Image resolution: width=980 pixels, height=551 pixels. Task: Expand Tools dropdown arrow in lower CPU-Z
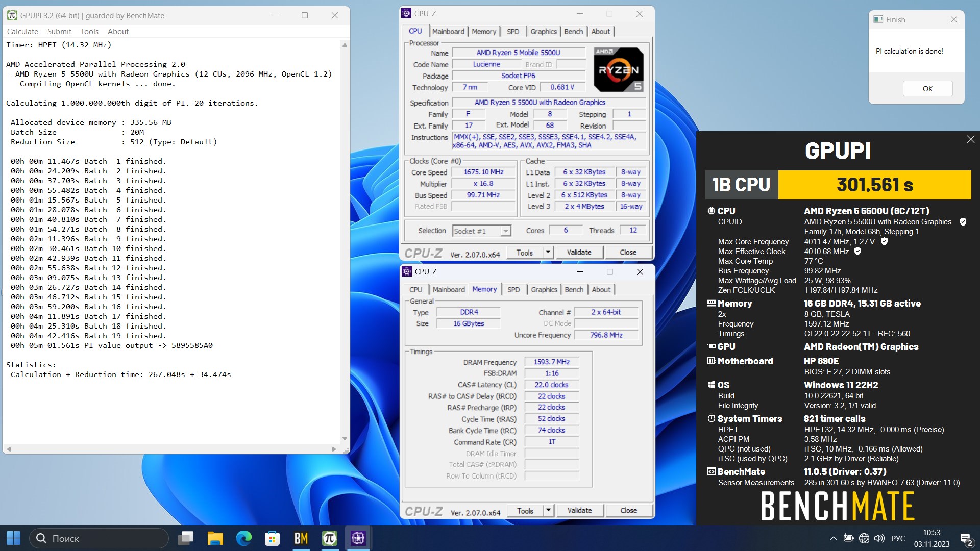coord(548,510)
